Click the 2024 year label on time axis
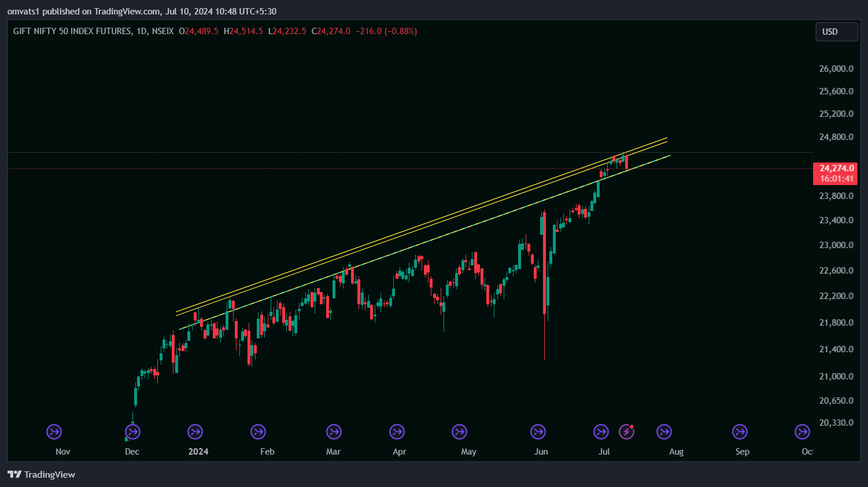Screen dimensions: 868x487 198,452
